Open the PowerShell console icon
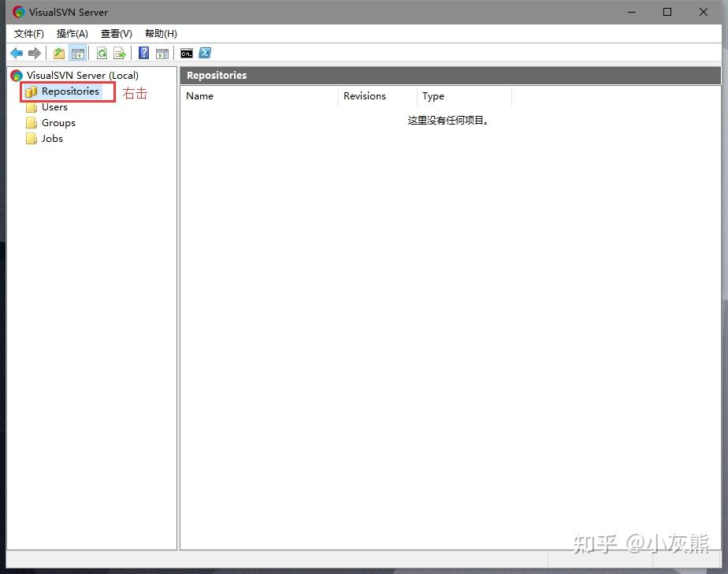Viewport: 728px width, 574px height. 205,53
